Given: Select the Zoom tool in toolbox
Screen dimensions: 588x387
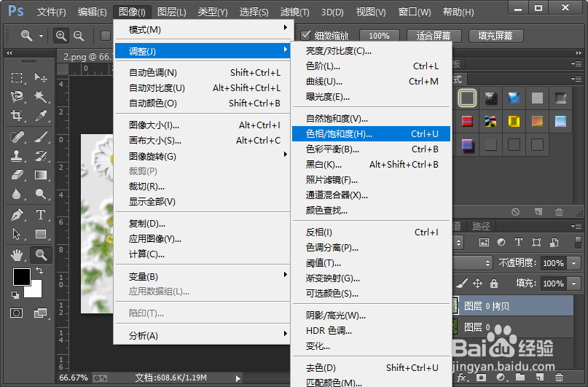Looking at the screenshot, I should 41,255.
